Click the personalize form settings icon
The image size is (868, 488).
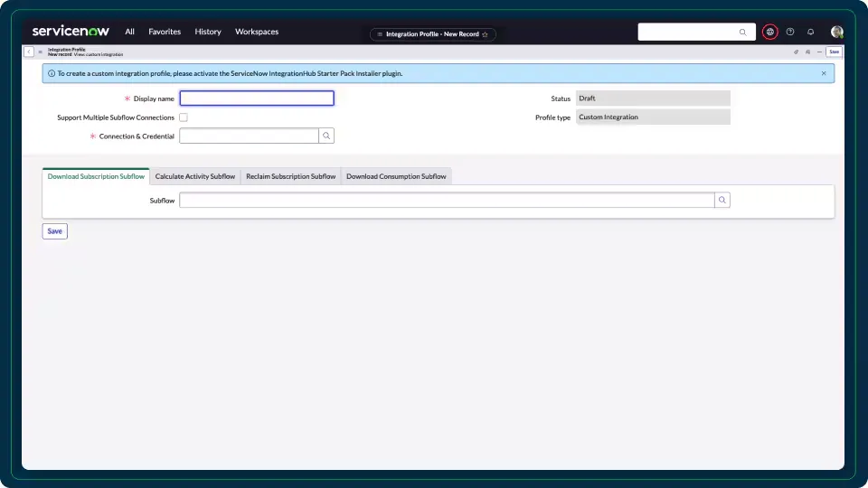[x=807, y=52]
